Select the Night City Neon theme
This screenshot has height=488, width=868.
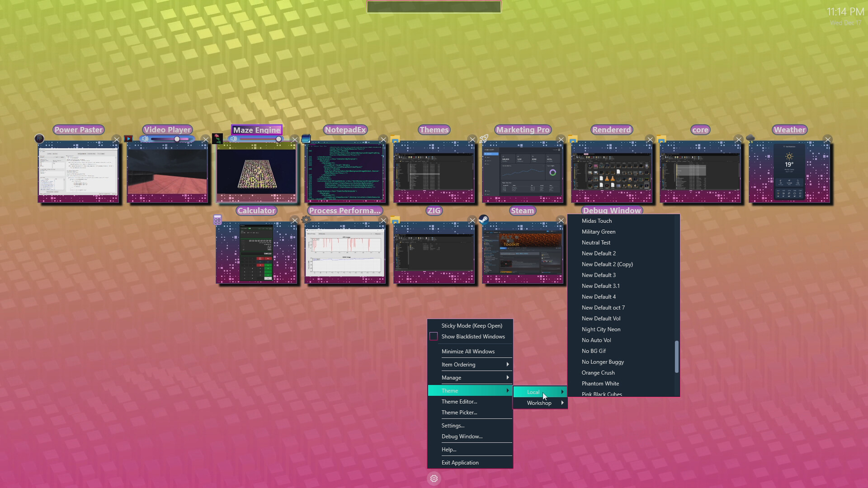[x=601, y=329]
